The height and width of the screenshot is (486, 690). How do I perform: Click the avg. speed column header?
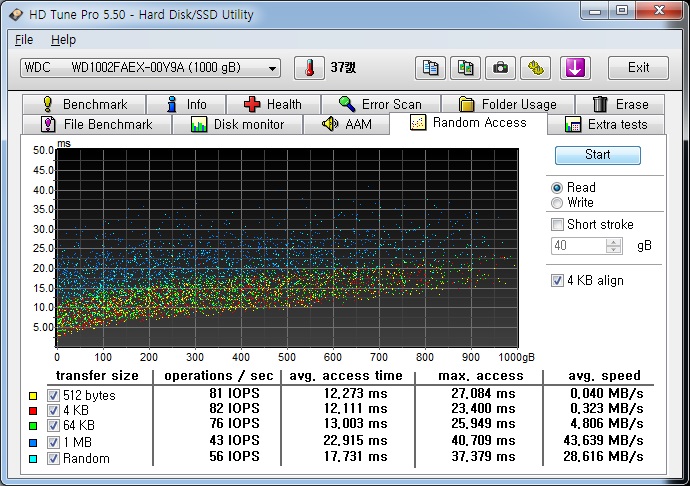click(x=604, y=376)
